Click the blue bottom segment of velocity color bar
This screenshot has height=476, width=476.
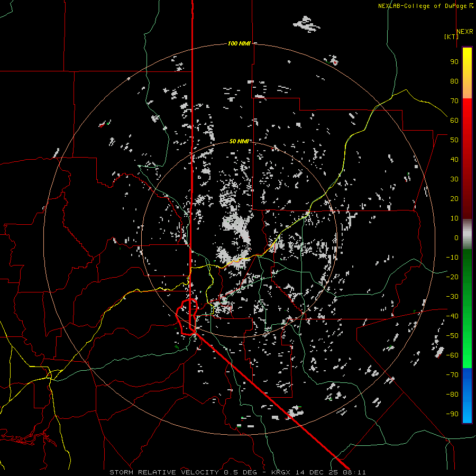point(467,396)
